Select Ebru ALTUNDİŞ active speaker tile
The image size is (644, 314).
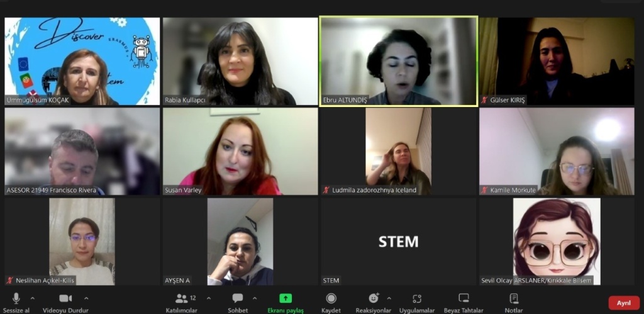[398, 61]
